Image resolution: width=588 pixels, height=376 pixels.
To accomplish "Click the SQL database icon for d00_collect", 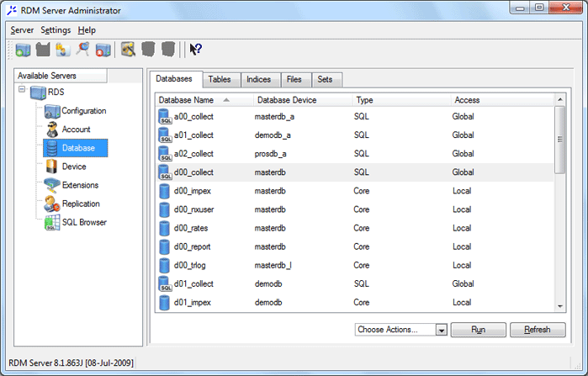I will [x=165, y=172].
